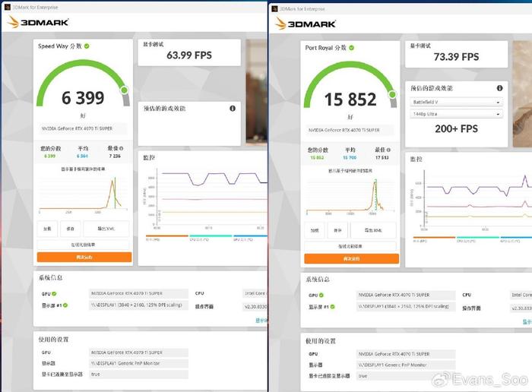Click display #1 green check in Port Royal window

pos(333,307)
